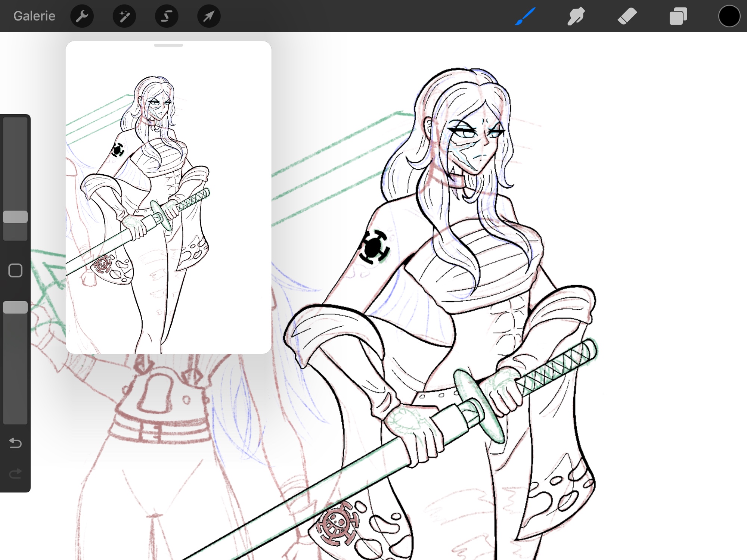Screen dimensions: 747x560
Task: Select the Brush paint tool
Action: (526, 16)
